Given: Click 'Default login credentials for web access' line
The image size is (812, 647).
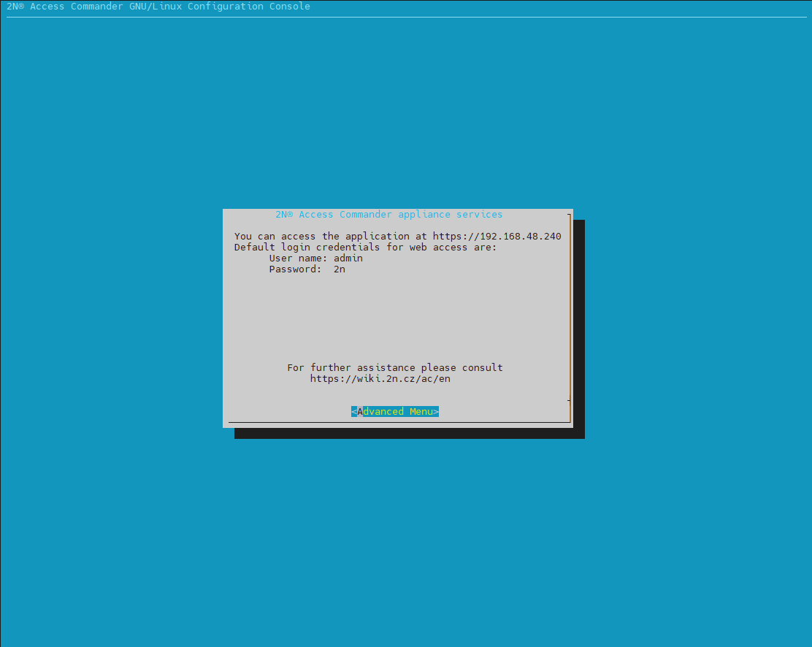Looking at the screenshot, I should 365,247.
